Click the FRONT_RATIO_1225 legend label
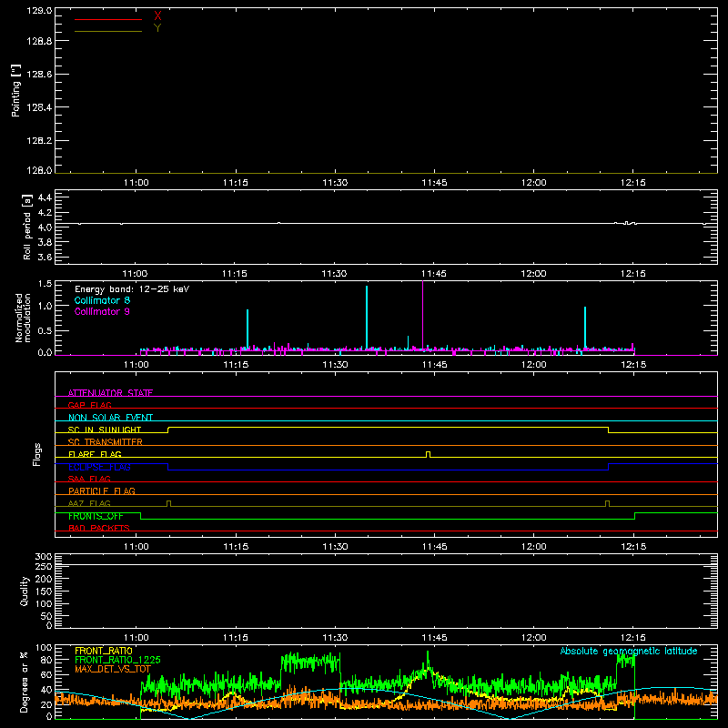 click(117, 660)
